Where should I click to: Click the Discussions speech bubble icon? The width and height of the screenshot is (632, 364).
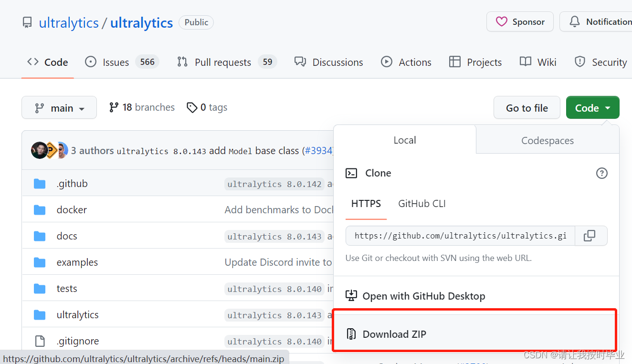click(x=300, y=62)
